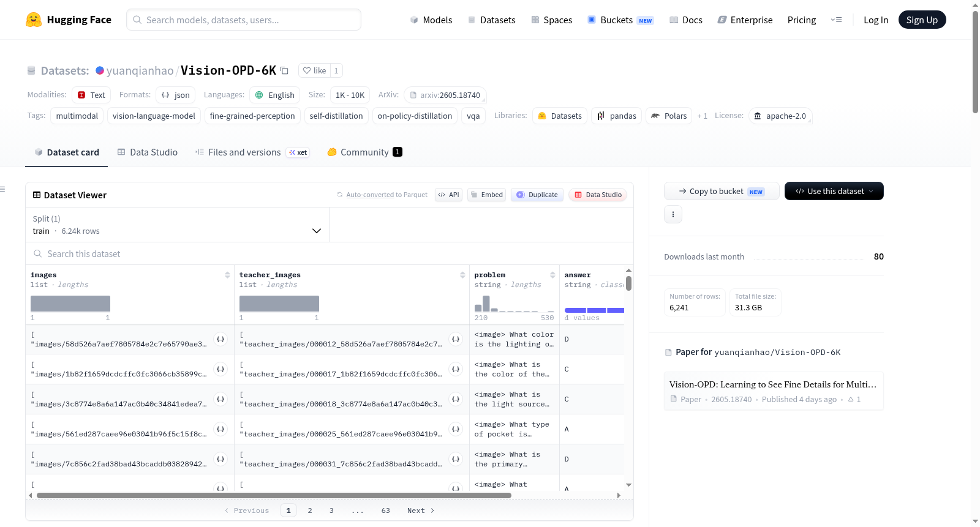The width and height of the screenshot is (980, 527).
Task: Focus the Search this dataset field
Action: coord(330,253)
